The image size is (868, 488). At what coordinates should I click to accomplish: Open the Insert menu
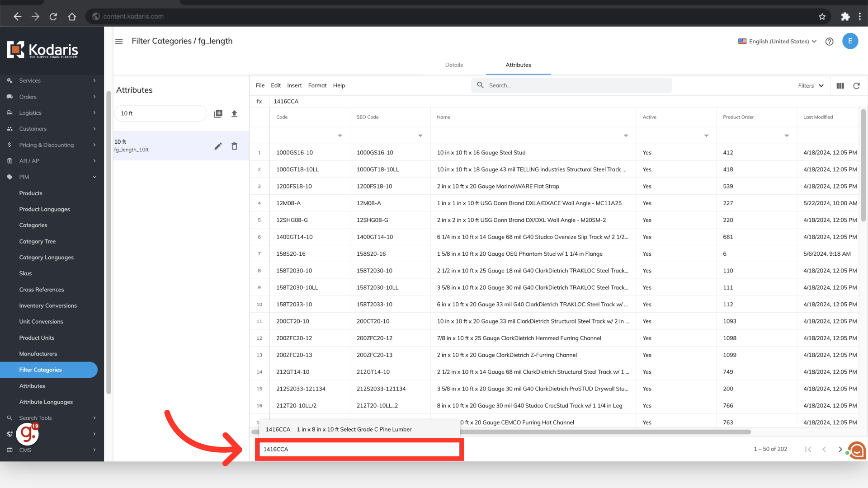point(294,85)
